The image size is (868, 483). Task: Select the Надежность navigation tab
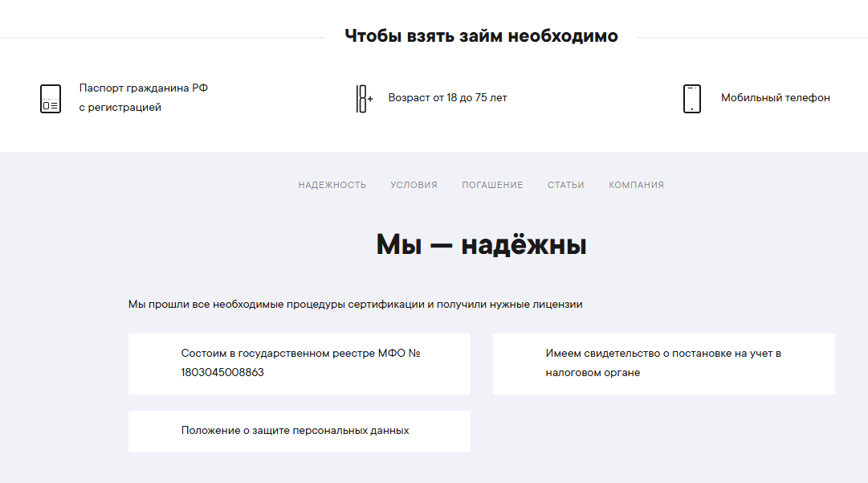[332, 185]
